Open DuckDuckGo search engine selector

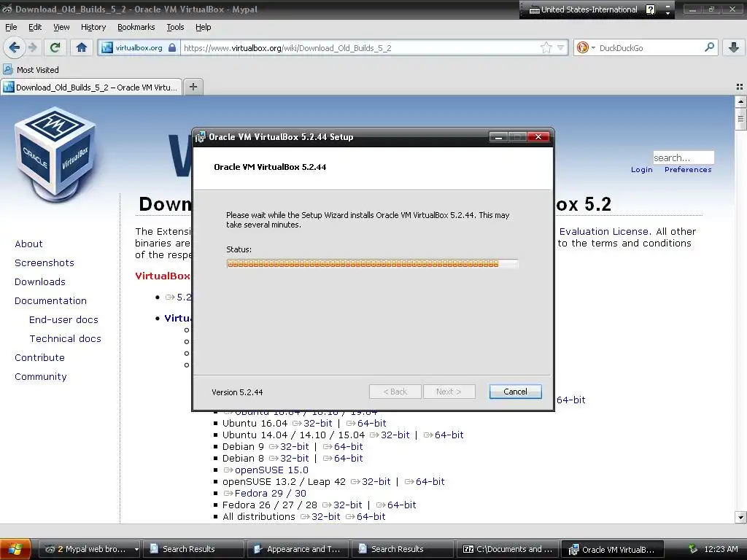(x=586, y=47)
